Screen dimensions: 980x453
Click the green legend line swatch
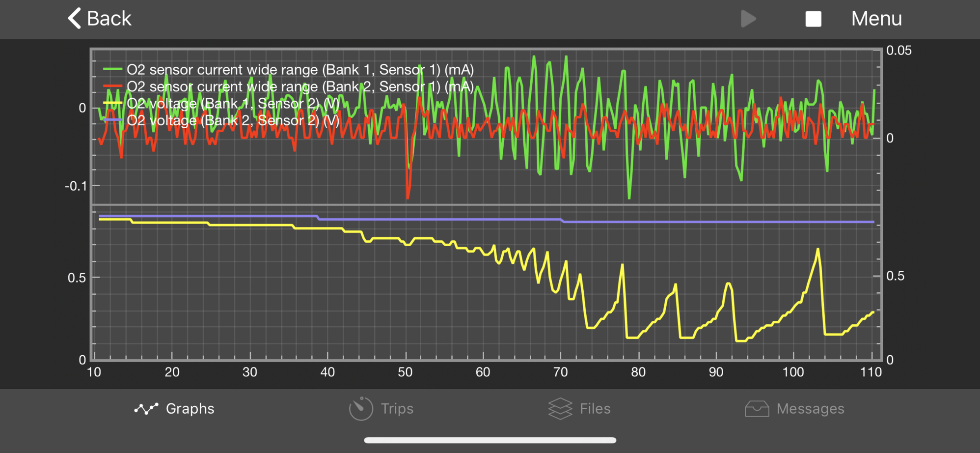[x=112, y=70]
